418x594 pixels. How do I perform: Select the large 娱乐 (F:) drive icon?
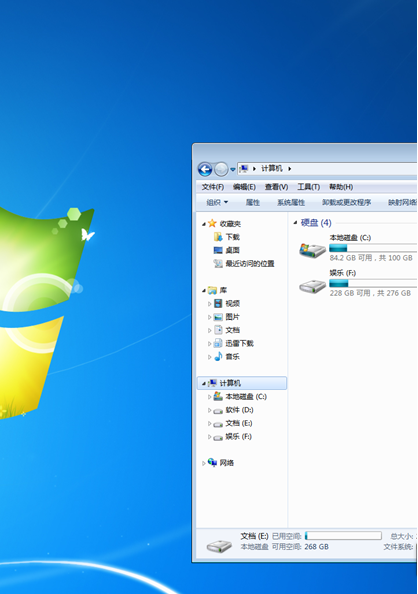[x=312, y=286]
